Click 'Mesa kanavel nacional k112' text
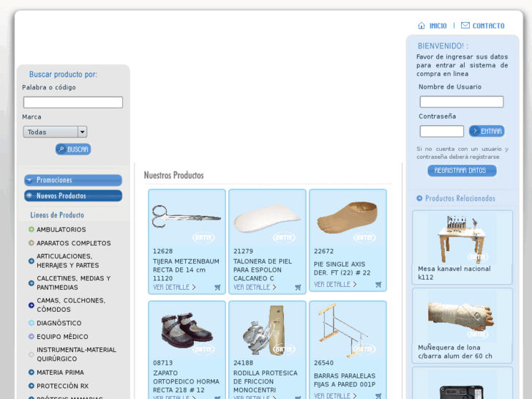The height and width of the screenshot is (399, 532). click(454, 272)
